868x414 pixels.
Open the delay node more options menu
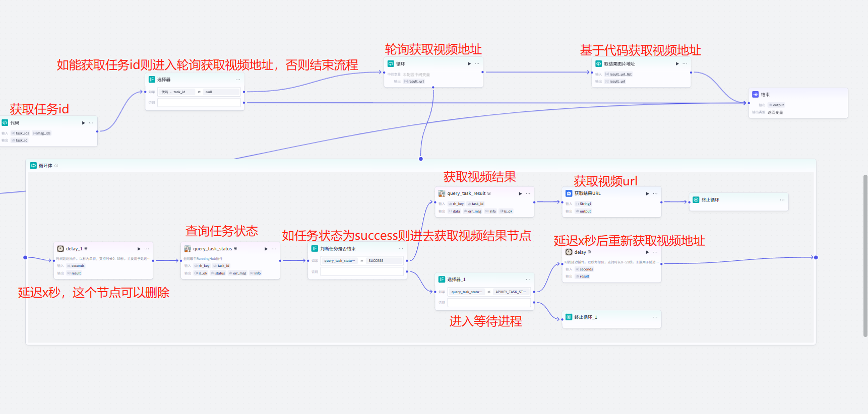coord(655,252)
